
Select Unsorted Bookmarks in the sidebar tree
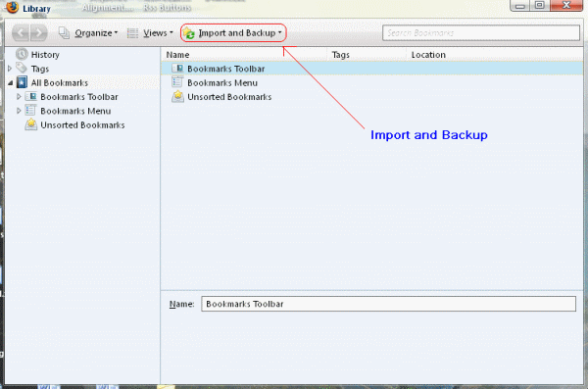coord(82,125)
